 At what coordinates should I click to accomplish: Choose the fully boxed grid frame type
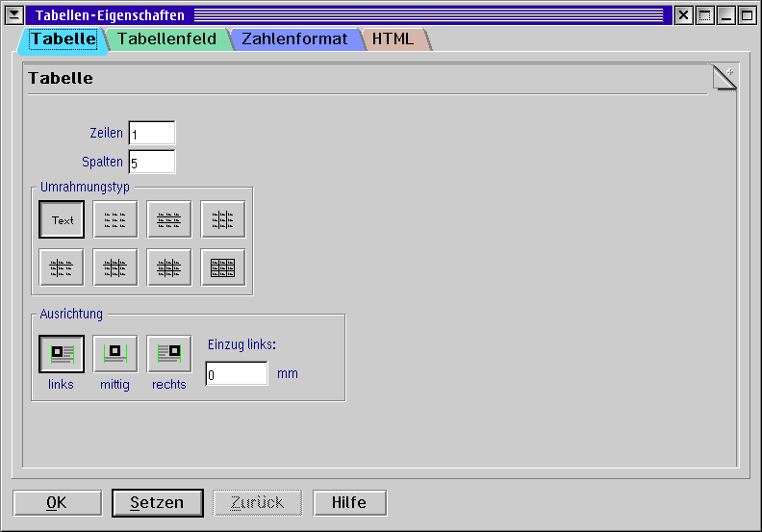[x=223, y=267]
